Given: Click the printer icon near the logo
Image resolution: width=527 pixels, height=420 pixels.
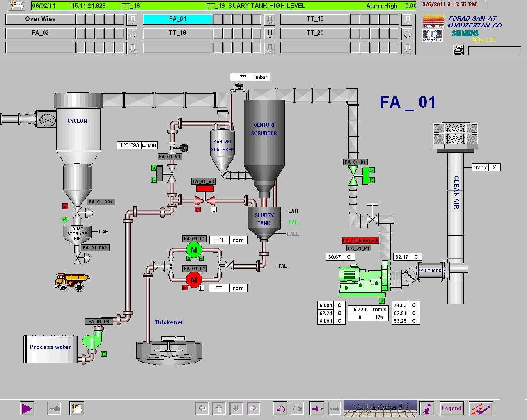Looking at the screenshot, I should (458, 50).
